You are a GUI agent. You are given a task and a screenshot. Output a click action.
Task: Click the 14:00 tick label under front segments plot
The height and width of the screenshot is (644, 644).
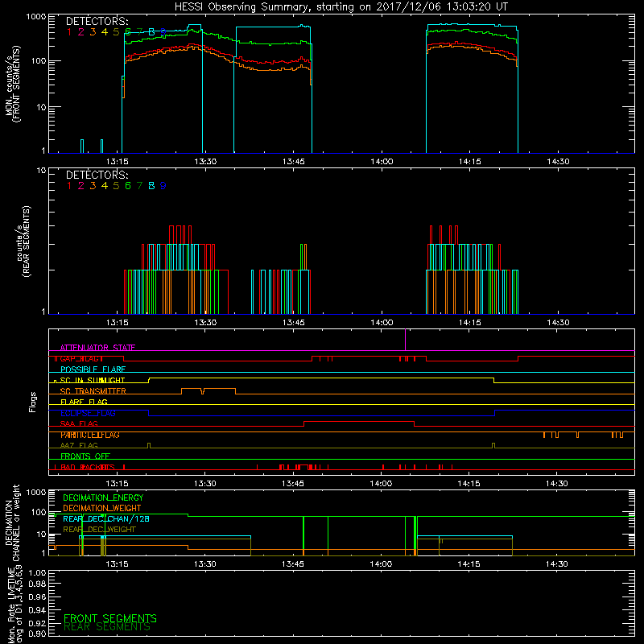(382, 162)
